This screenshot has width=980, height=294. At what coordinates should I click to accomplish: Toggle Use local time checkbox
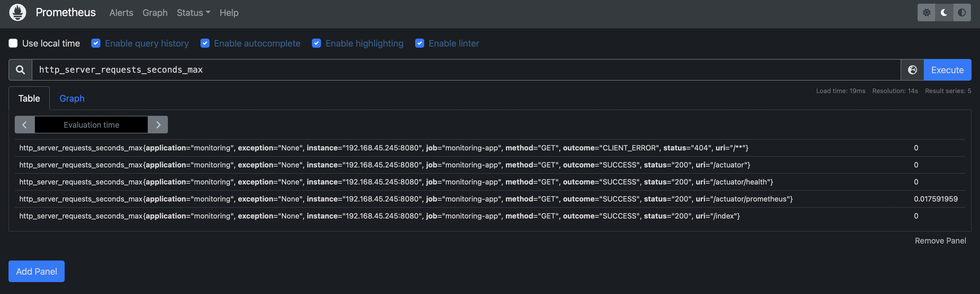coord(13,43)
